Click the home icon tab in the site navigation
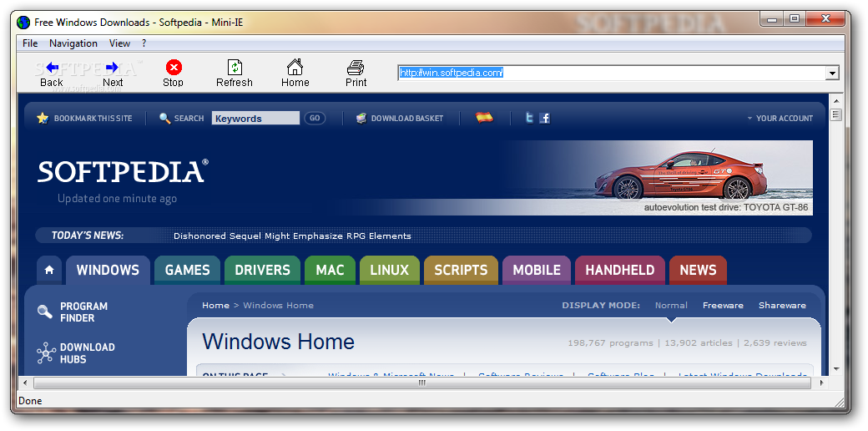This screenshot has width=868, height=431. (49, 270)
